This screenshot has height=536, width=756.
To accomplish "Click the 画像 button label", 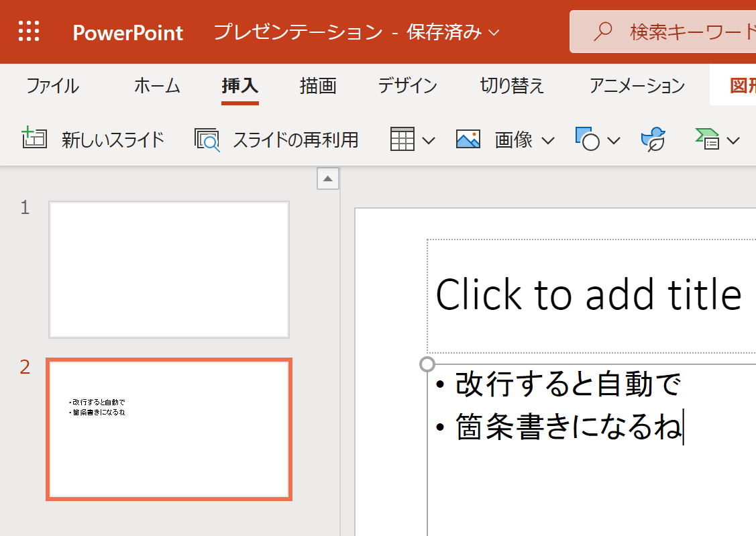I will (513, 140).
